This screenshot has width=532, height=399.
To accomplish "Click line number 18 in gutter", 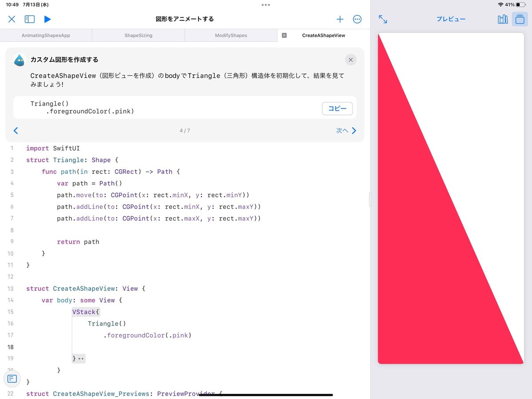I will click(11, 347).
